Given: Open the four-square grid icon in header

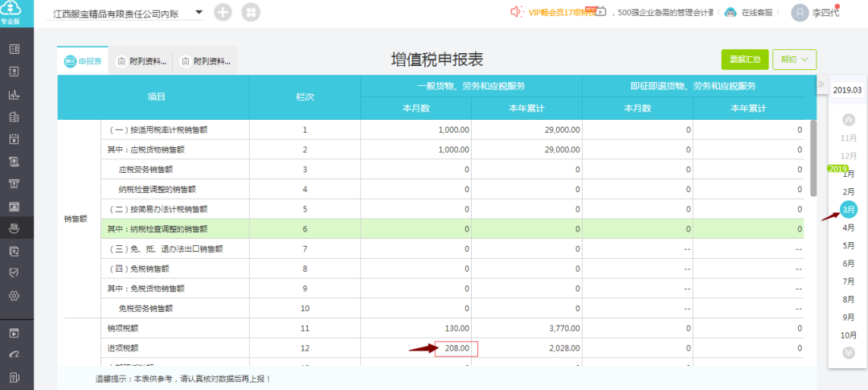Looking at the screenshot, I should (251, 12).
